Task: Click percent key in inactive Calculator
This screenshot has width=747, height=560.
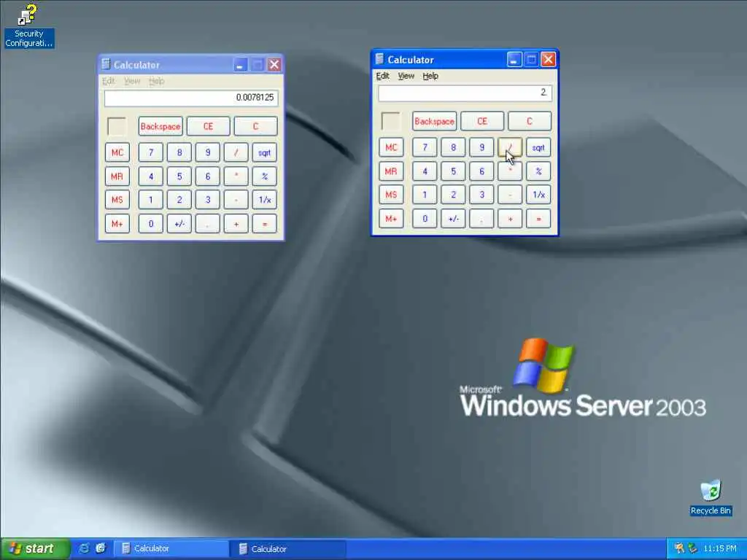Action: click(x=264, y=176)
